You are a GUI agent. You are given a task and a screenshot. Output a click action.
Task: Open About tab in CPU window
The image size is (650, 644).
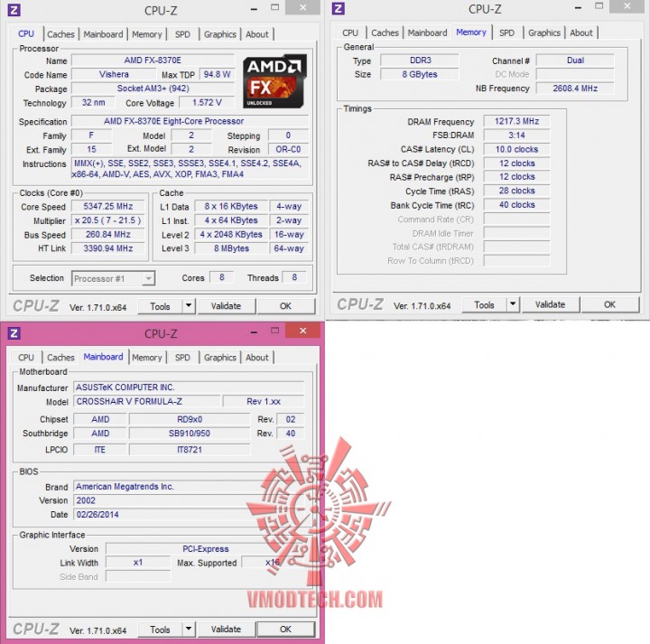tap(257, 34)
